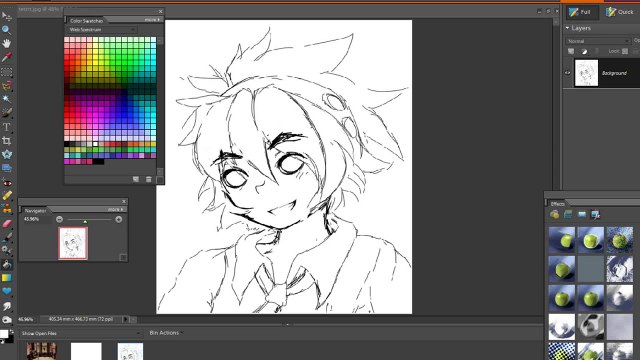Click the Navigator preview thumbnail

pos(73,243)
